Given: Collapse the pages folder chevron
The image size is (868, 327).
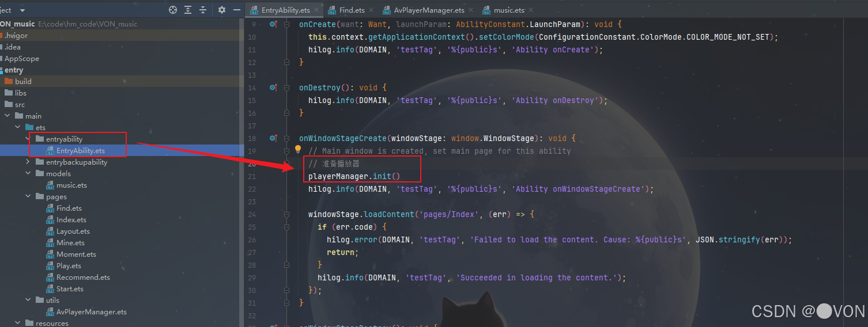Looking at the screenshot, I should tap(28, 196).
